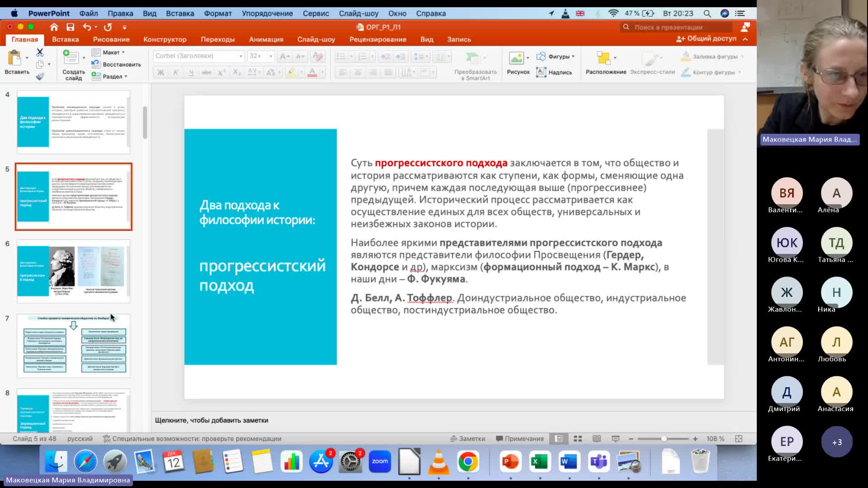Image resolution: width=868 pixels, height=488 pixels.
Task: Toggle italic К formatting
Action: pos(176,72)
